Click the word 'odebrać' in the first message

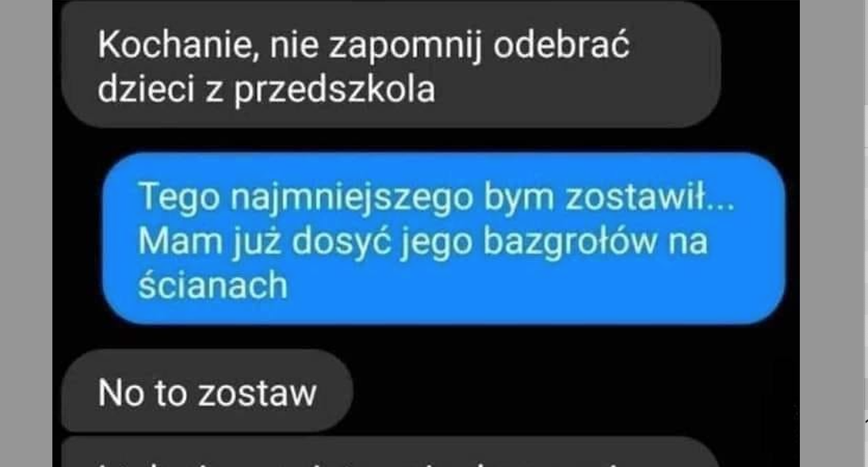pyautogui.click(x=561, y=44)
